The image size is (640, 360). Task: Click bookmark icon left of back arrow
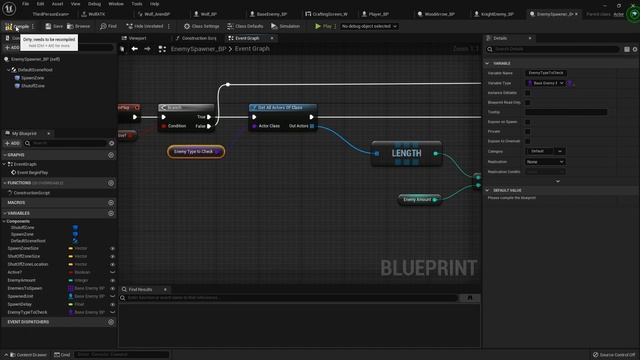coord(122,49)
